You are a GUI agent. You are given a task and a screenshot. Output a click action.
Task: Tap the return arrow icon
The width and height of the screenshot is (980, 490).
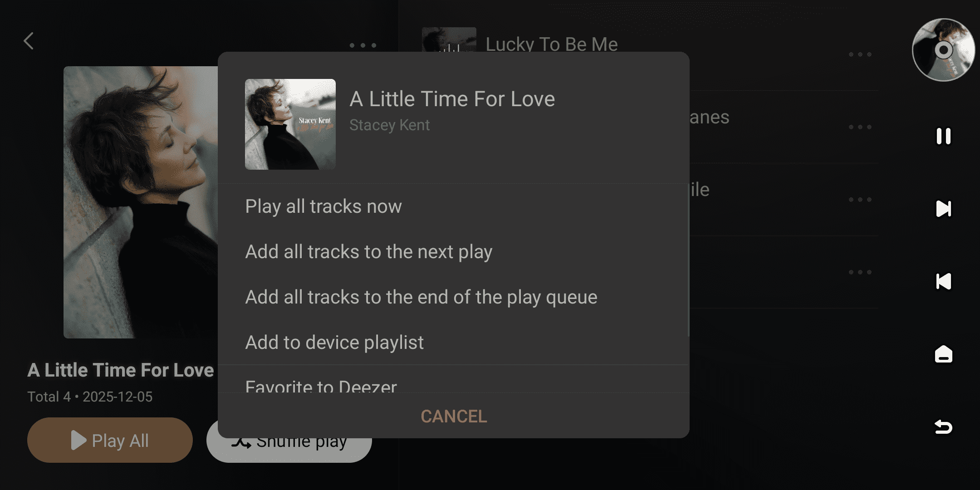[944, 426]
